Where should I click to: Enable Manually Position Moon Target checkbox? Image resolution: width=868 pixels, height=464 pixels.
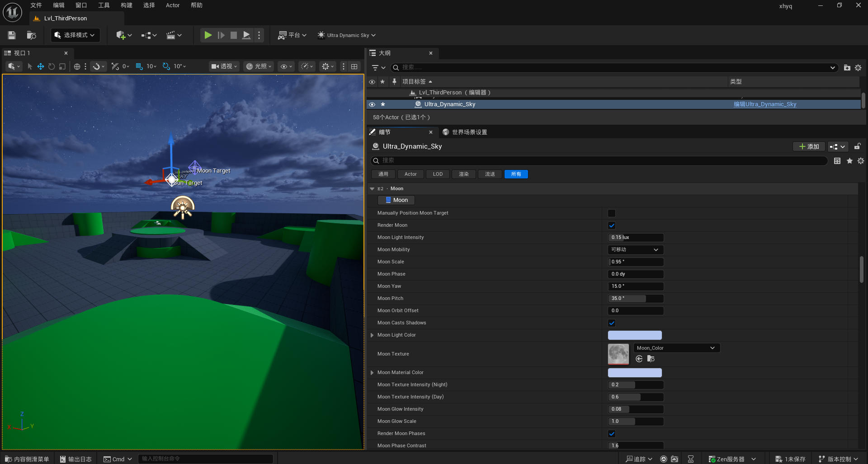tap(612, 213)
